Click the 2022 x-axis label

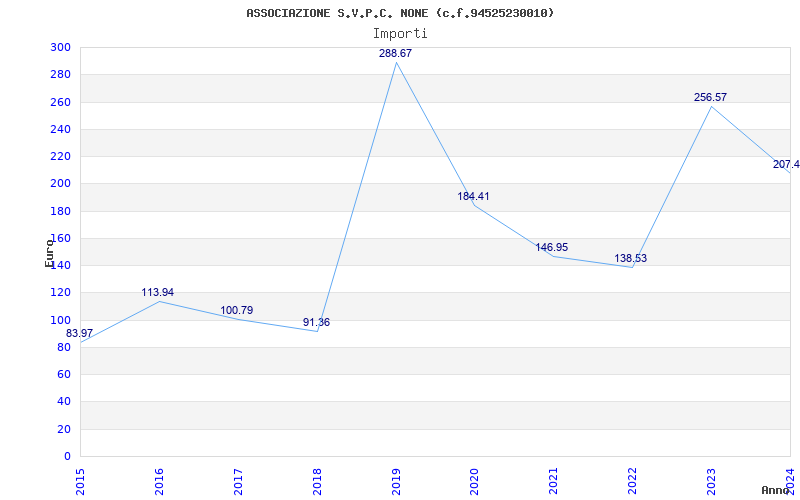(632, 482)
